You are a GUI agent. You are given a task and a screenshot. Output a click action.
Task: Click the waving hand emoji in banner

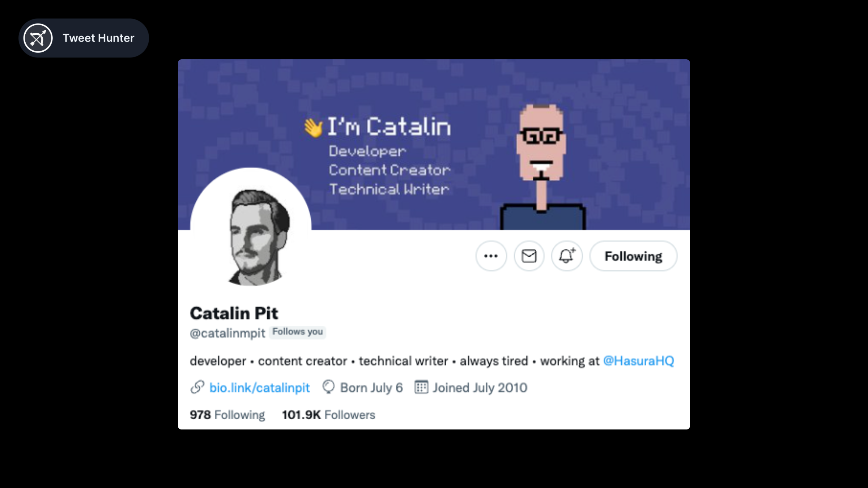[313, 128]
